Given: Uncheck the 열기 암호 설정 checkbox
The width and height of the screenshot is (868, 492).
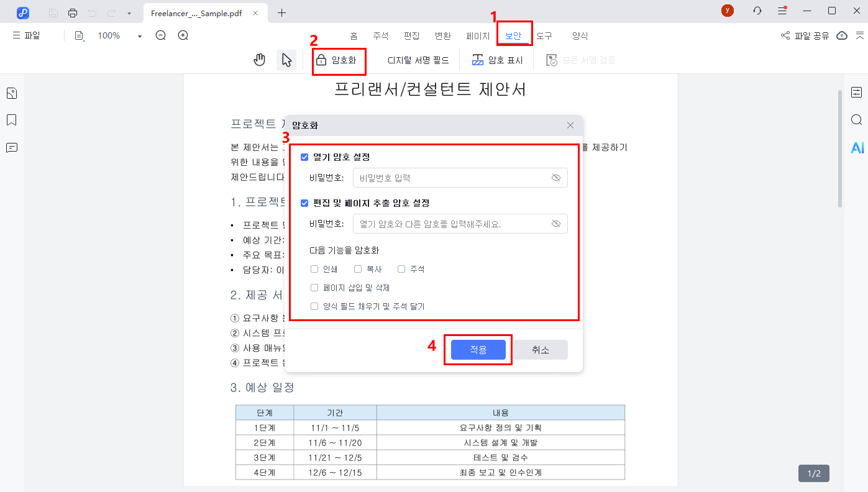Looking at the screenshot, I should (304, 157).
